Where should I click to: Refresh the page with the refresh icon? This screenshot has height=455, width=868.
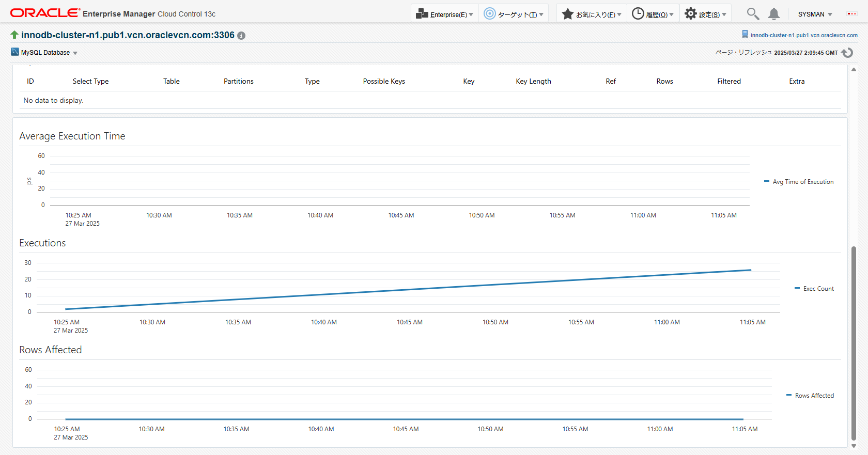tap(847, 53)
